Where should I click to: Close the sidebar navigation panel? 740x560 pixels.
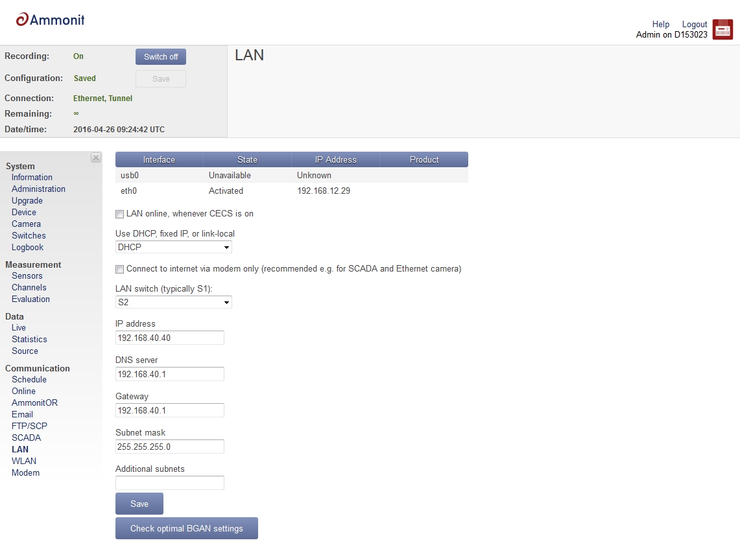[x=96, y=157]
